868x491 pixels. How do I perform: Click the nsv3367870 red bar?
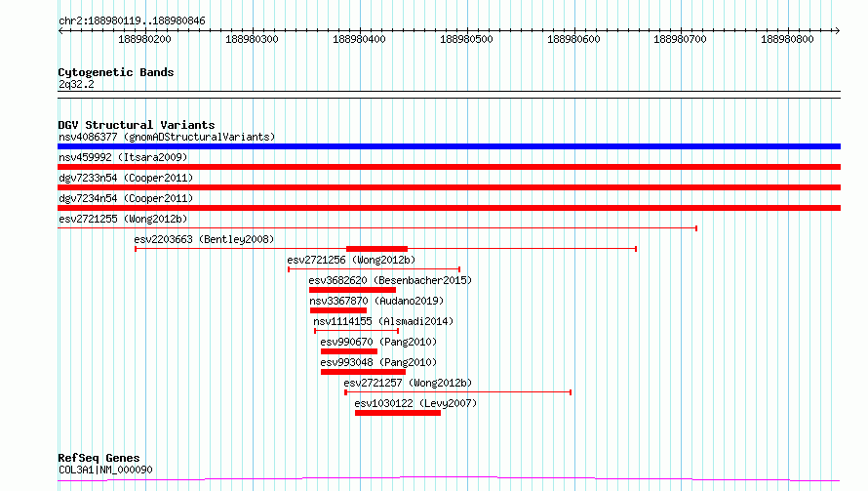point(337,310)
